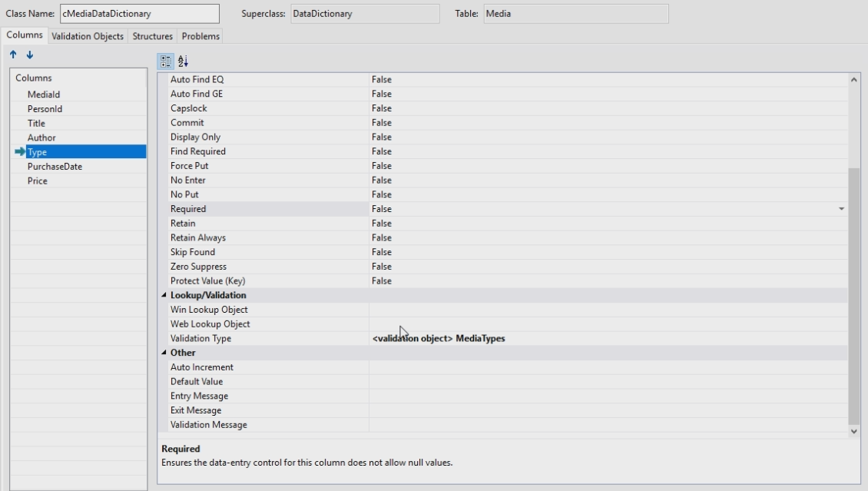
Task: Switch to Categorized property view
Action: [165, 60]
